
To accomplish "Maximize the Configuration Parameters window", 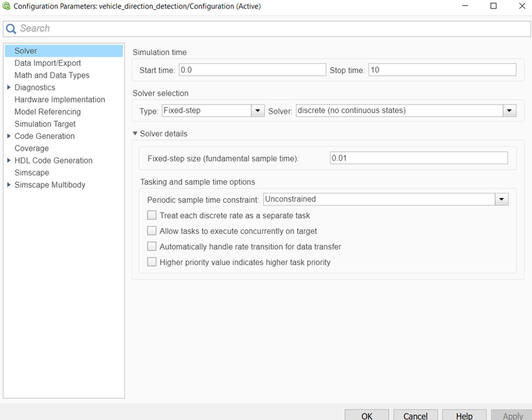I will click(493, 6).
